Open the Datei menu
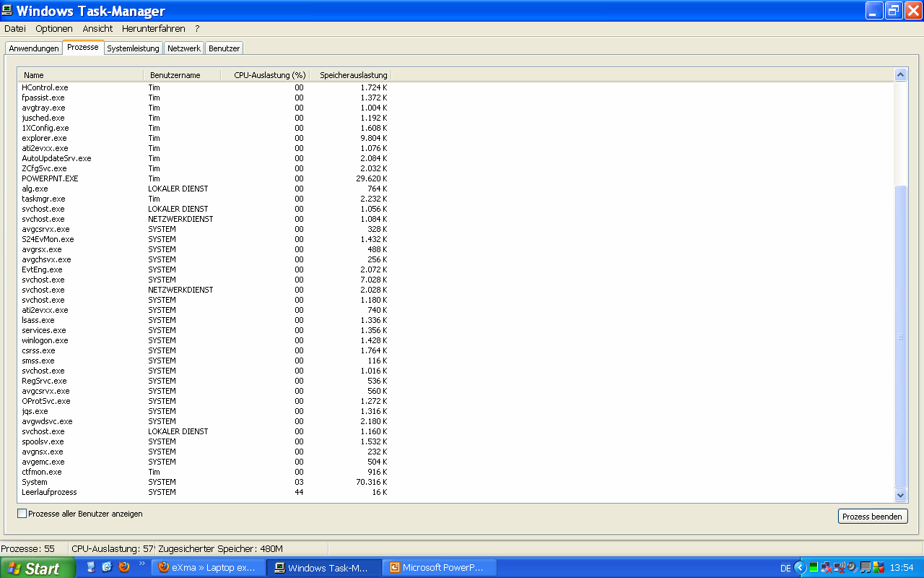 click(x=15, y=29)
